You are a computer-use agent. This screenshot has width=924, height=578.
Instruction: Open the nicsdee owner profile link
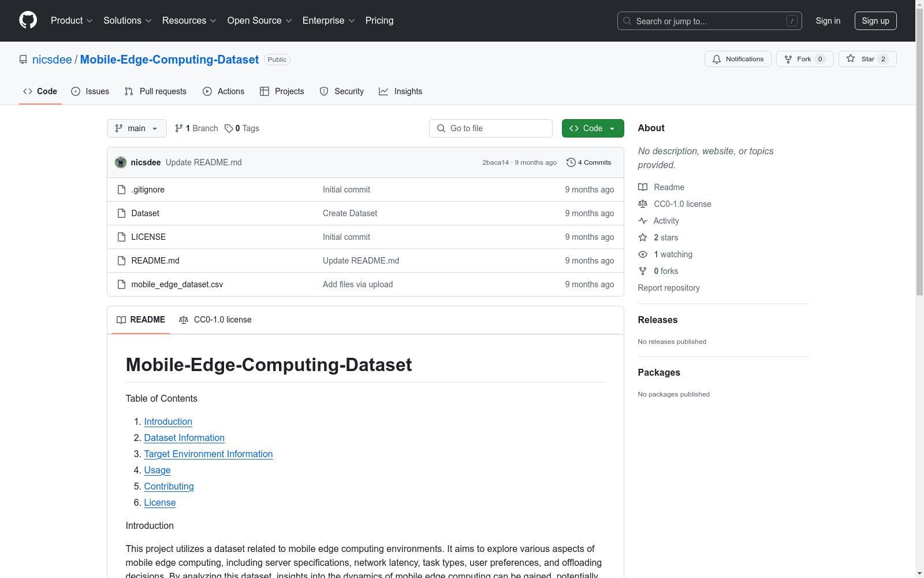coord(52,60)
